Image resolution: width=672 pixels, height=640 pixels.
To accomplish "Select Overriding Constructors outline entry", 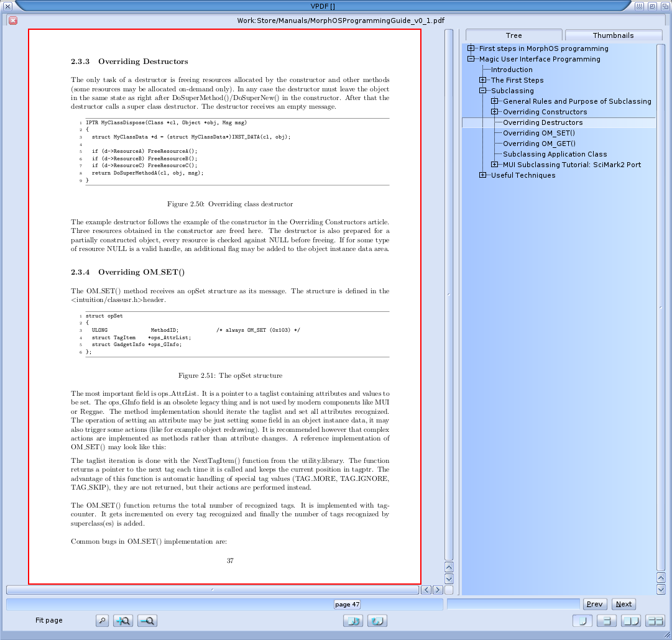I will click(545, 112).
